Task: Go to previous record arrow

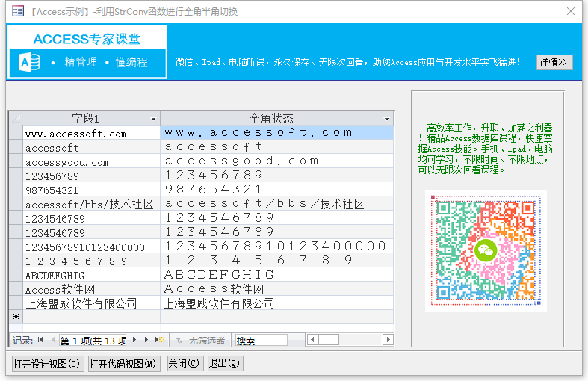Action: [53, 340]
